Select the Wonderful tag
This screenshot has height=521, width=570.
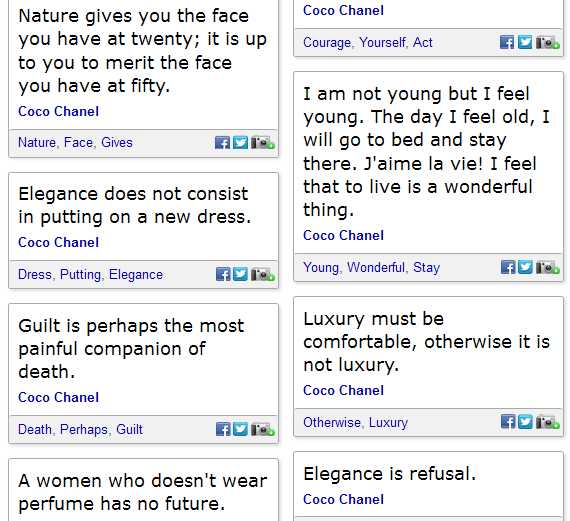click(376, 267)
